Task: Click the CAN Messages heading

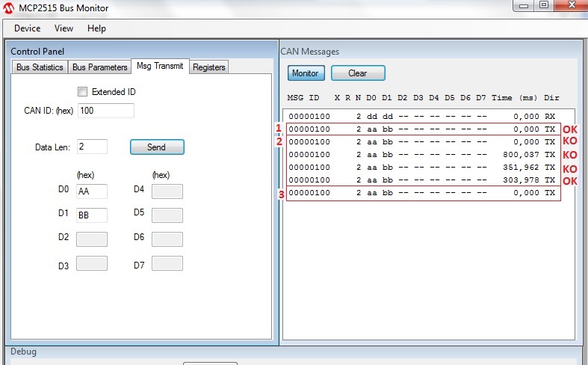Action: tap(310, 52)
